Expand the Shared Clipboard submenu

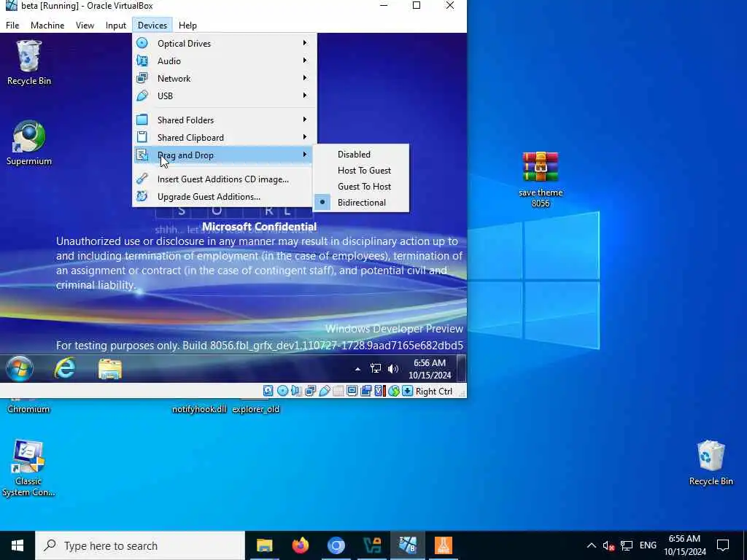[223, 138]
